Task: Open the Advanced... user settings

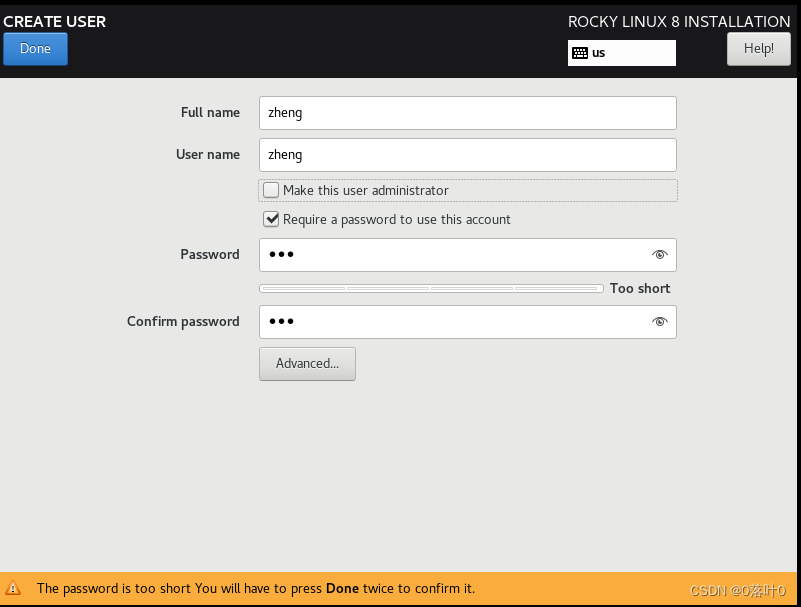Action: [307, 364]
